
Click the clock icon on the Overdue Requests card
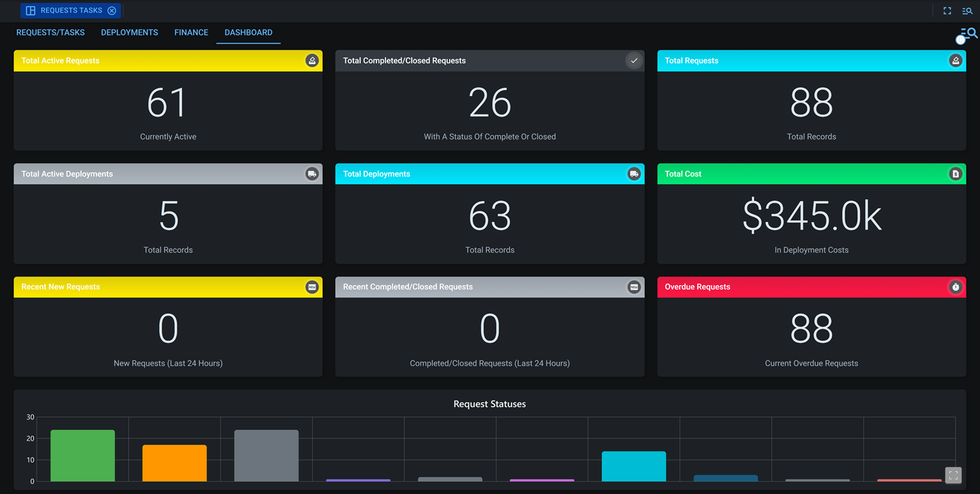point(956,287)
